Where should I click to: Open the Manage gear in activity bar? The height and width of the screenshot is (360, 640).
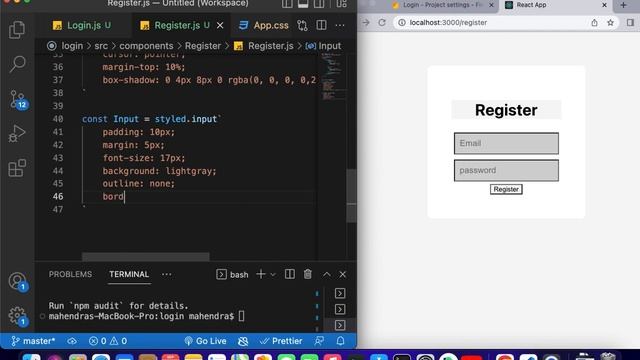pyautogui.click(x=18, y=316)
